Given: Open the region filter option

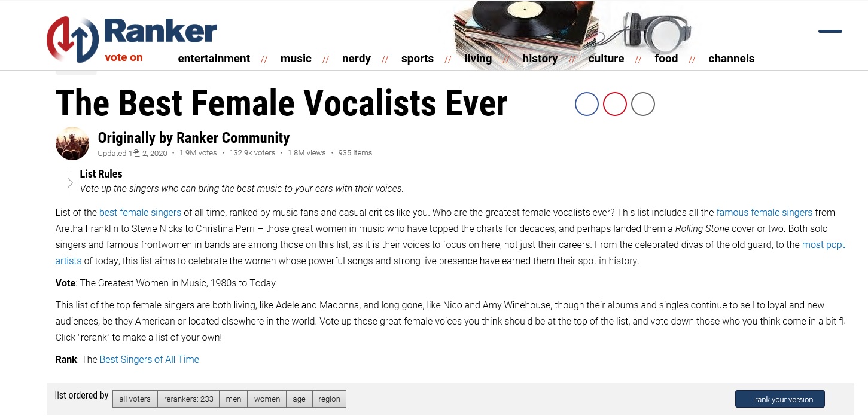Looking at the screenshot, I should 329,399.
